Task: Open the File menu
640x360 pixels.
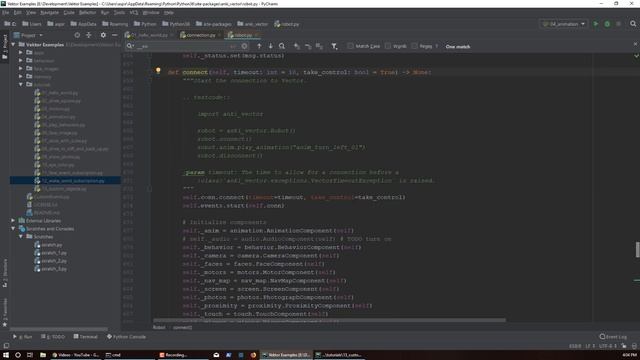Action: tap(6, 13)
